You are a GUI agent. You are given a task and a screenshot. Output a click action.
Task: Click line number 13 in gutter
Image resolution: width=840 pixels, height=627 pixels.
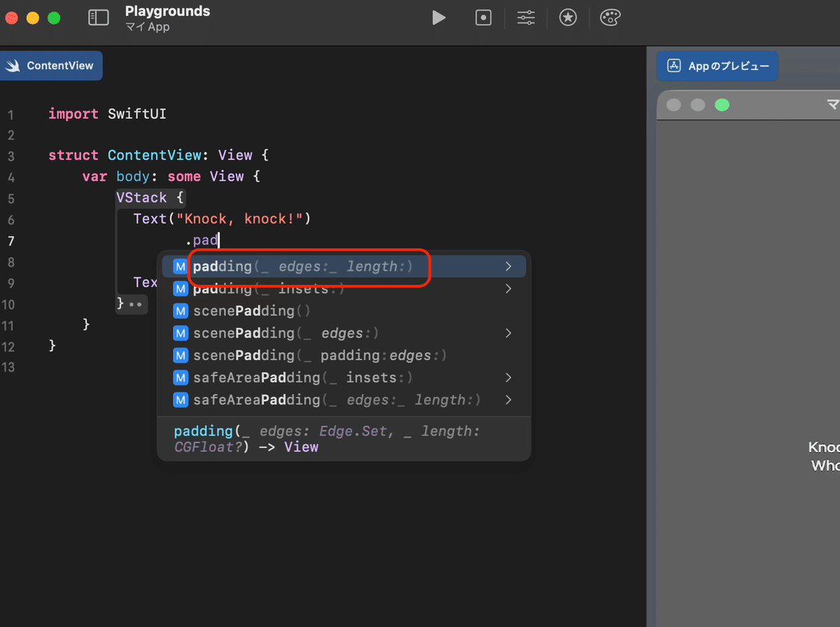8,367
